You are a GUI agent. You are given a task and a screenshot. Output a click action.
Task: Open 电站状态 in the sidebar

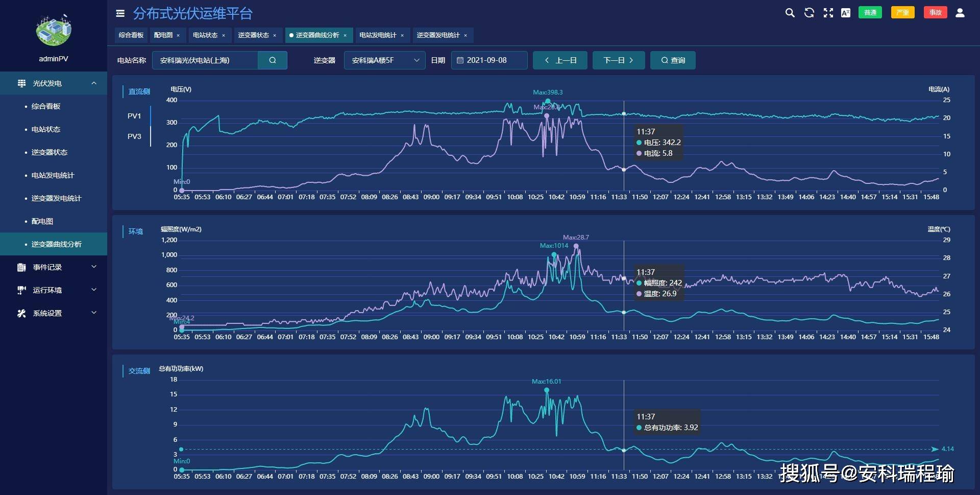coord(54,129)
